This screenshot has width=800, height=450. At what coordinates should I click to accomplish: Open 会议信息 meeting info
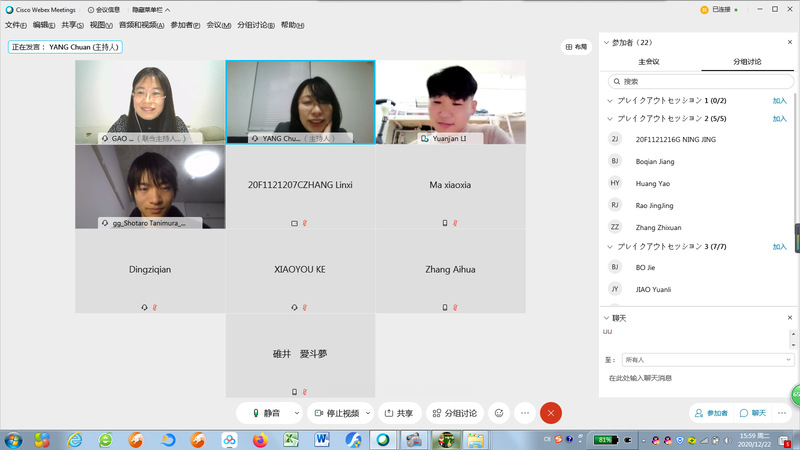coord(104,9)
